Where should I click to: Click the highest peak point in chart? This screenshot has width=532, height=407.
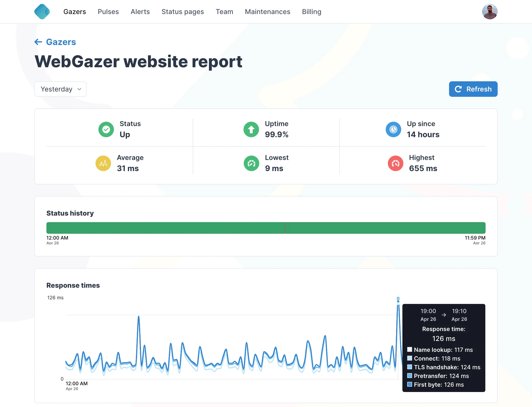coord(398,298)
